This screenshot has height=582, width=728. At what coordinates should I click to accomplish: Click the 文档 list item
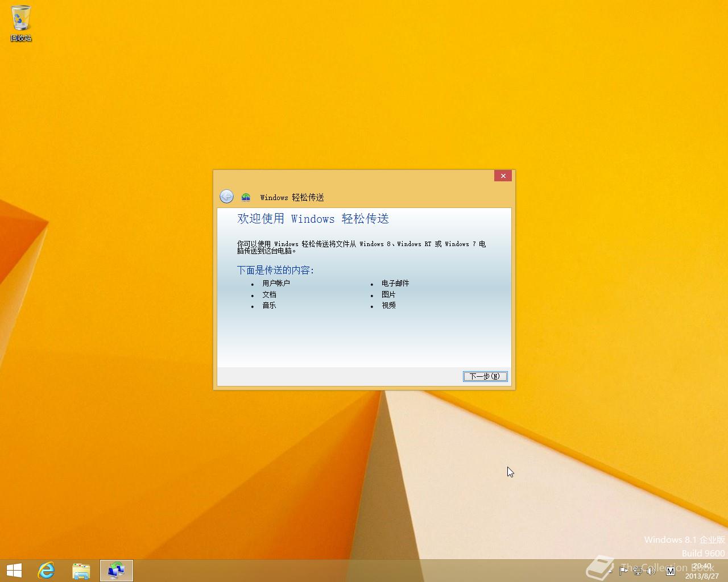[x=269, y=294]
